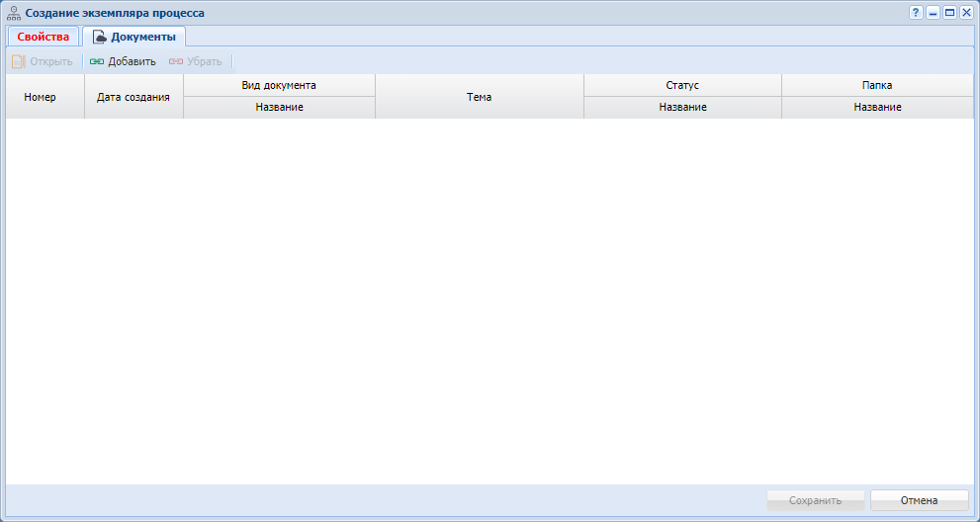The width and height of the screenshot is (980, 522).
Task: Sort by the Тема column header
Action: (x=480, y=97)
